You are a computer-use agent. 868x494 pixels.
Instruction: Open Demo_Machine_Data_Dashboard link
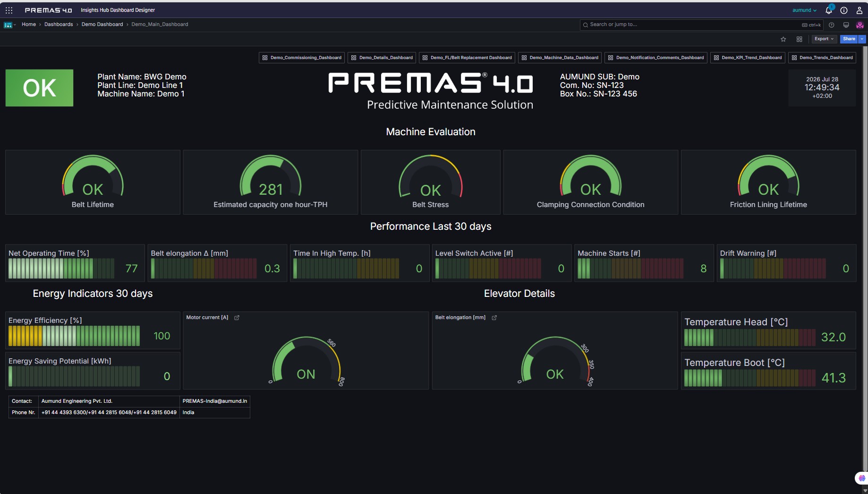560,58
